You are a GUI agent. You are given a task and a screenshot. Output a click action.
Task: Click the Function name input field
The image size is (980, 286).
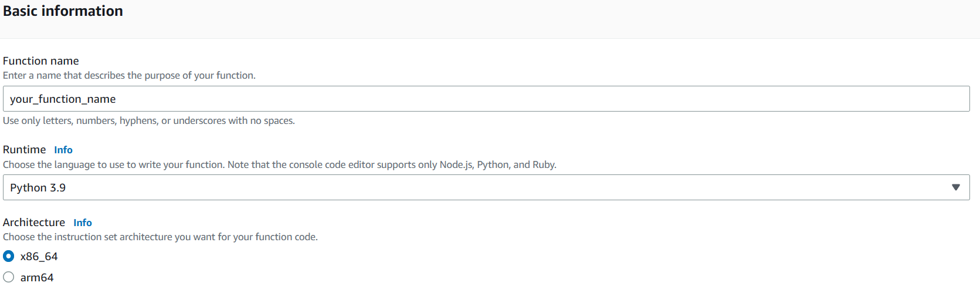pyautogui.click(x=486, y=99)
